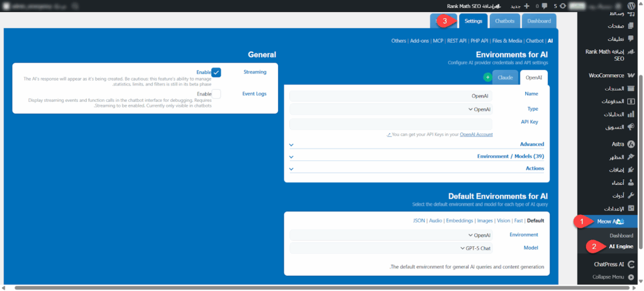Viewport: 644px width, 291px height.
Task: Open the plugins (إضافات) plug icon
Action: (631, 170)
